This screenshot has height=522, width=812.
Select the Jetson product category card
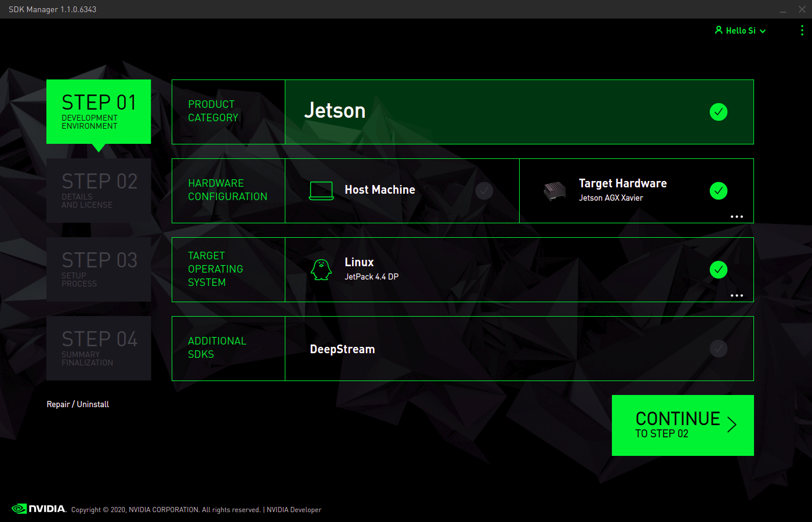(x=519, y=112)
